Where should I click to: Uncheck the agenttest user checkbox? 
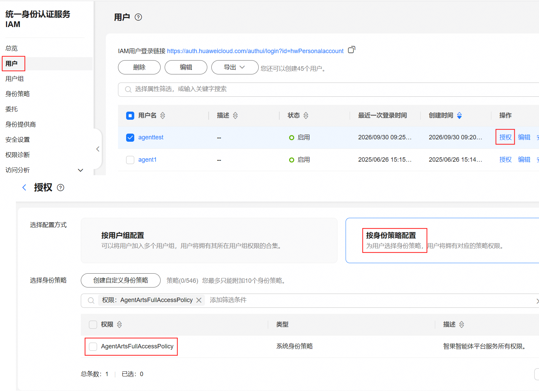[x=130, y=138]
